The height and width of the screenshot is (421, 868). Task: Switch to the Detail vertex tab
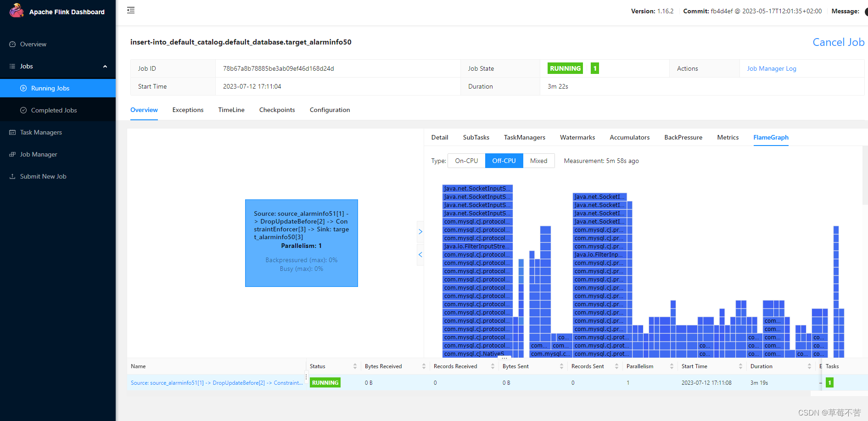(440, 137)
